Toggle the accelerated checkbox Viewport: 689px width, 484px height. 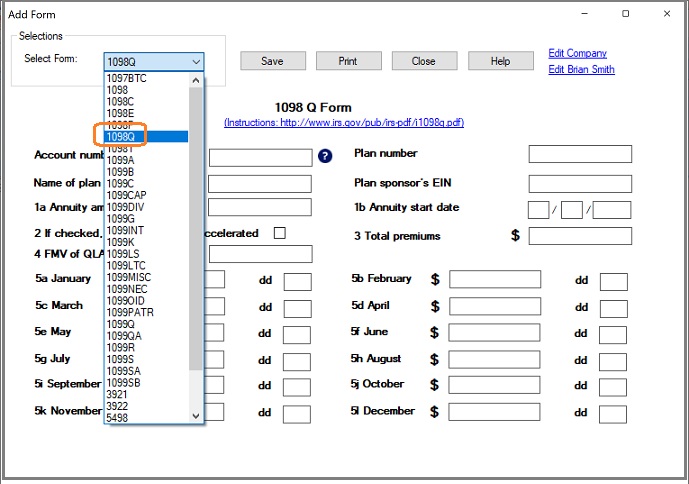coord(280,233)
